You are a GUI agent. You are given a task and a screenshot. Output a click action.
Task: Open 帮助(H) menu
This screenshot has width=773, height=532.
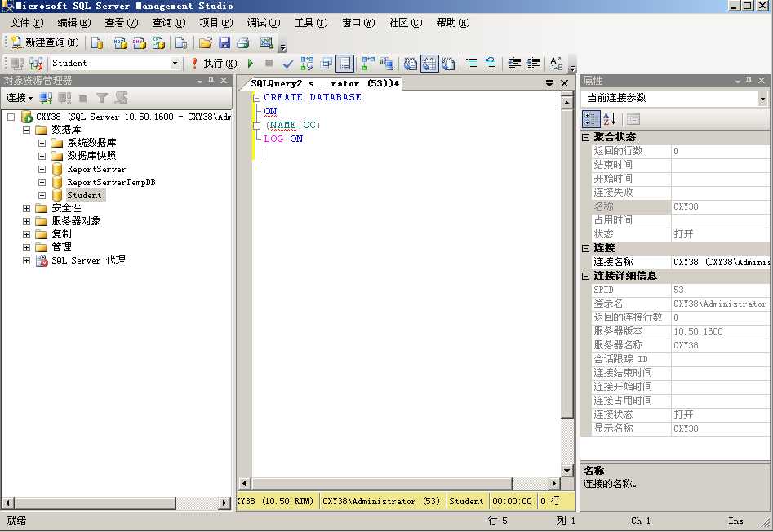pos(452,23)
